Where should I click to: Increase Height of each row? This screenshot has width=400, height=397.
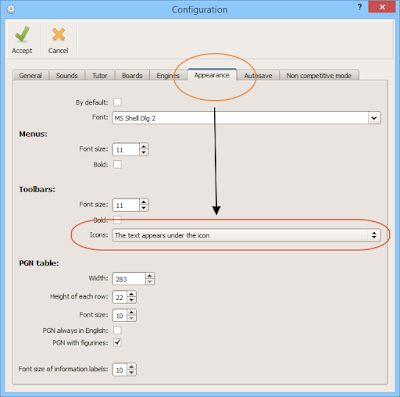(x=132, y=294)
